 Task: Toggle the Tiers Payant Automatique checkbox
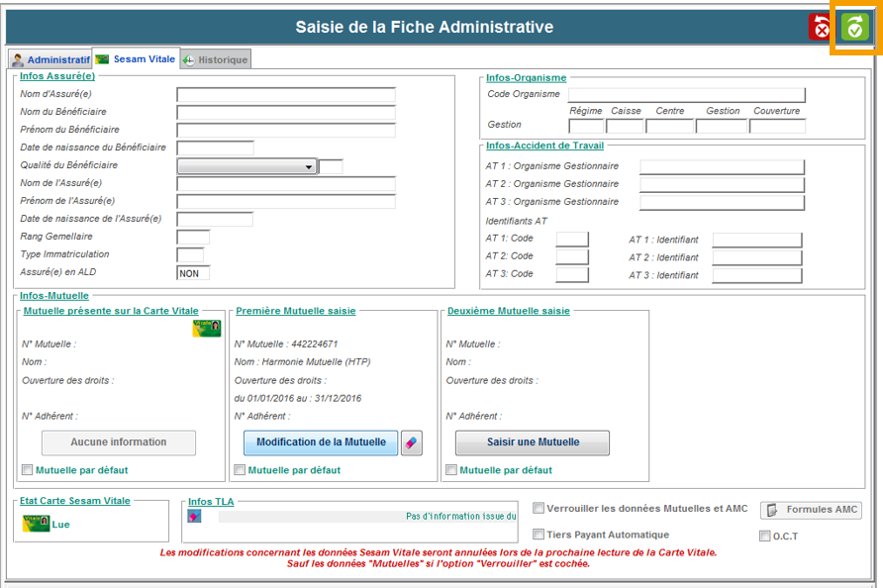point(539,535)
